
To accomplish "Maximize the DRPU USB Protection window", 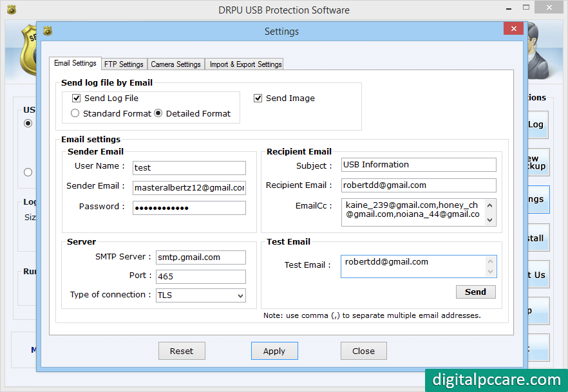I will pos(526,8).
